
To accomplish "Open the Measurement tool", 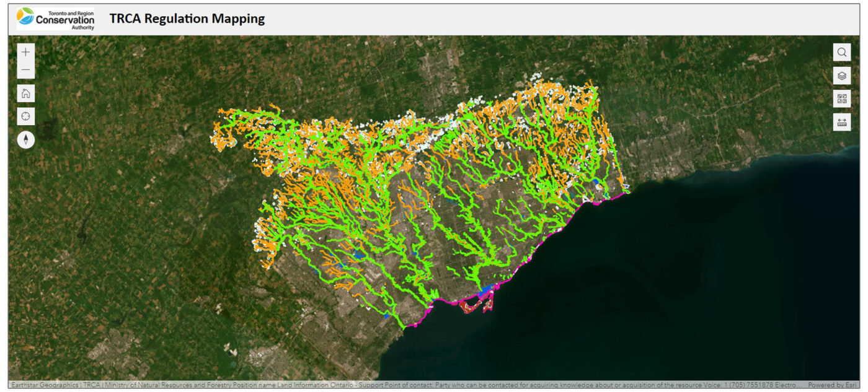I will pyautogui.click(x=842, y=122).
